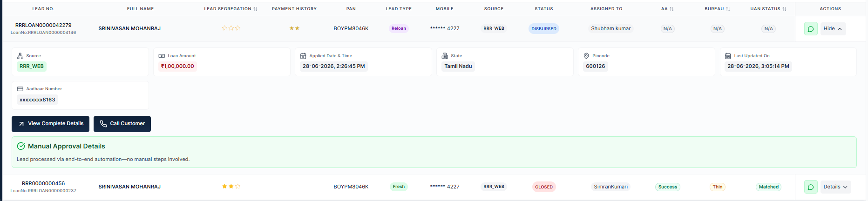This screenshot has height=201, width=868.
Task: Open chat icon for lead RRR0000000456
Action: 811,187
